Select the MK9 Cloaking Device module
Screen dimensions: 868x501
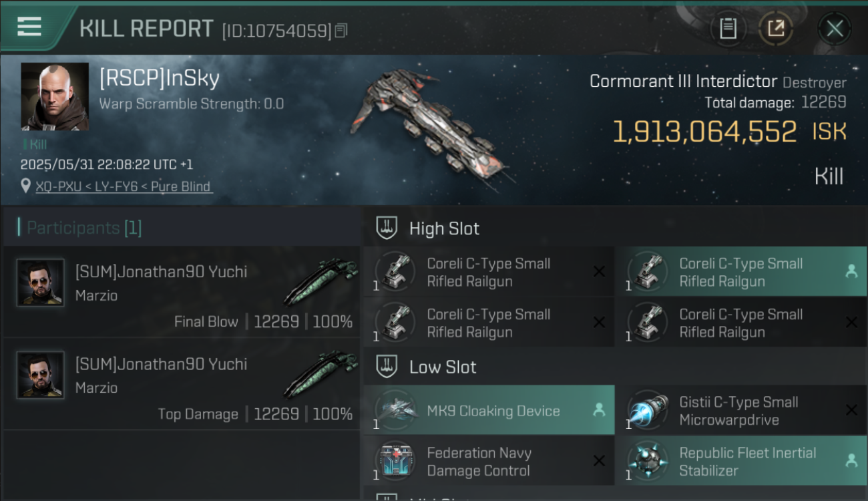(489, 410)
